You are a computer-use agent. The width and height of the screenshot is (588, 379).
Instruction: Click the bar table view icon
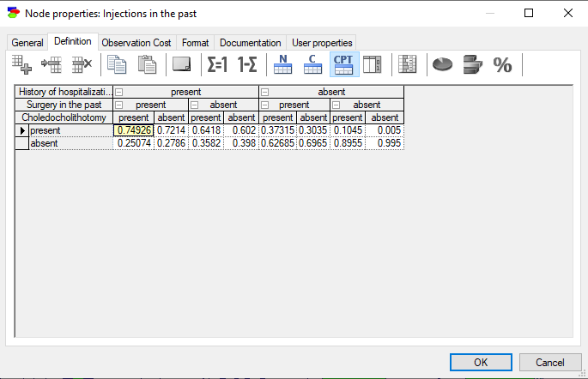tap(408, 64)
